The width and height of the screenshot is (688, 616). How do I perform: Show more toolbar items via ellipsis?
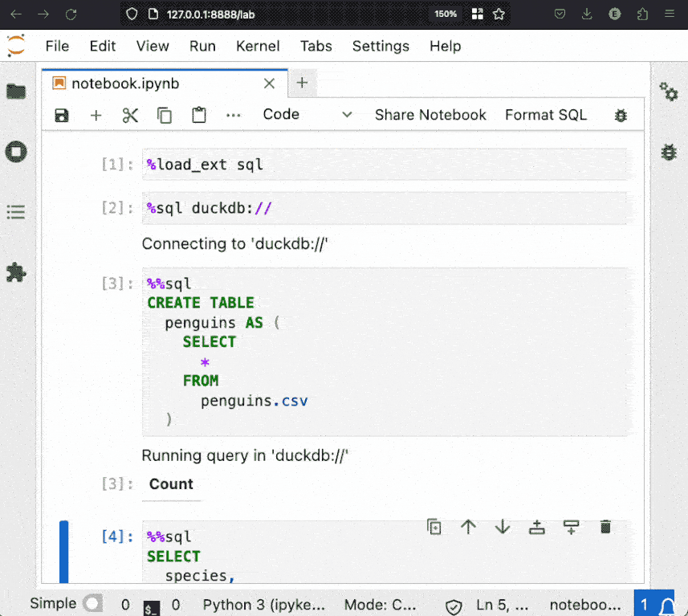tap(234, 116)
